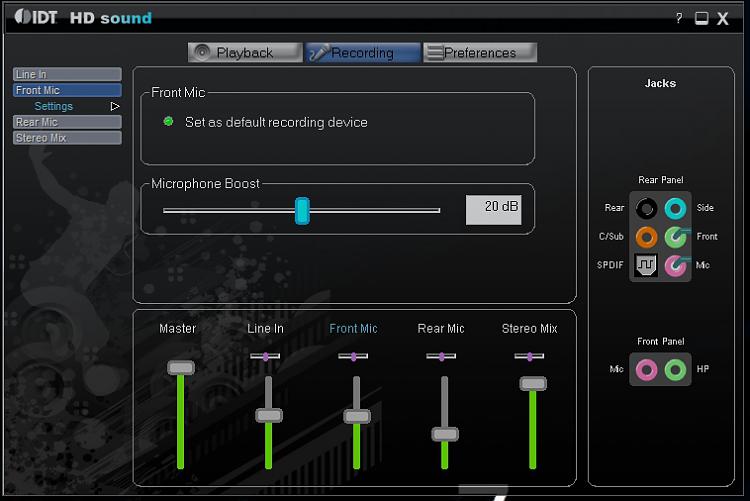
Task: Click the Line In mixer channel label
Action: pyautogui.click(x=265, y=329)
